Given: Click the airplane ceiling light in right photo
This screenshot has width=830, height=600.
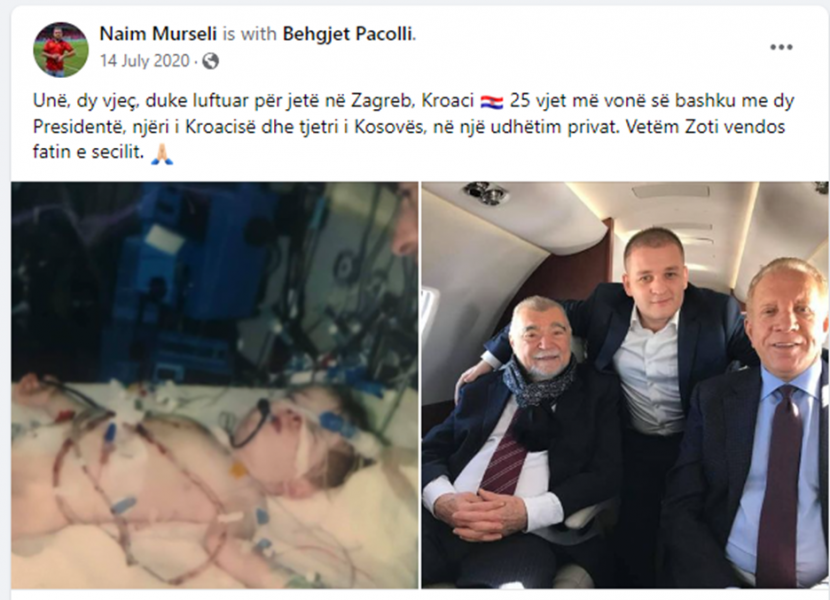Looking at the screenshot, I should click(x=486, y=193).
